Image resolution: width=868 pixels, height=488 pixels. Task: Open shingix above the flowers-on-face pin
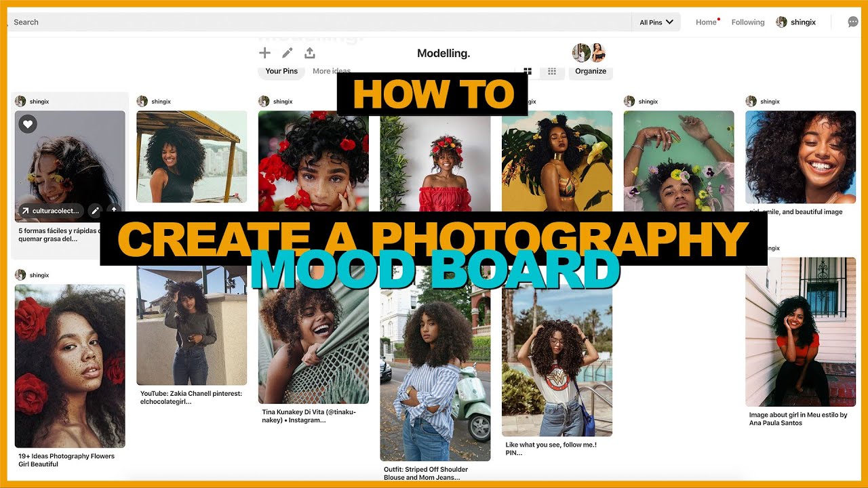pyautogui.click(x=38, y=102)
